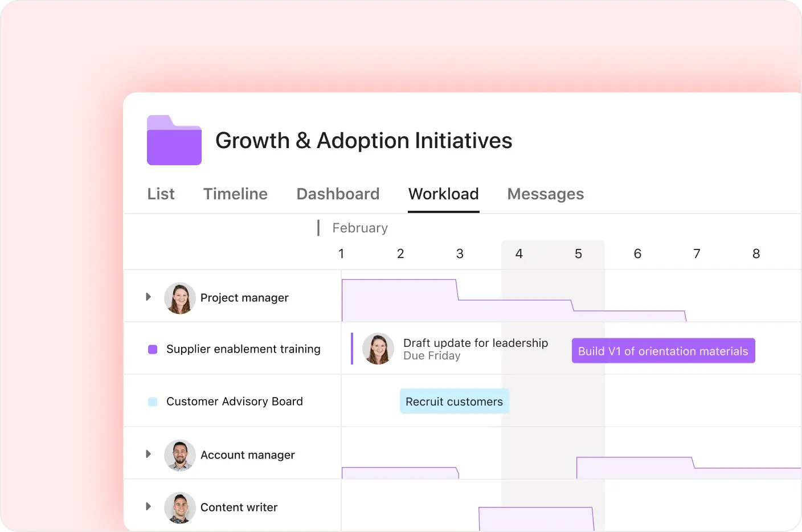The width and height of the screenshot is (802, 532).
Task: Switch to the Timeline tab
Action: (x=235, y=194)
